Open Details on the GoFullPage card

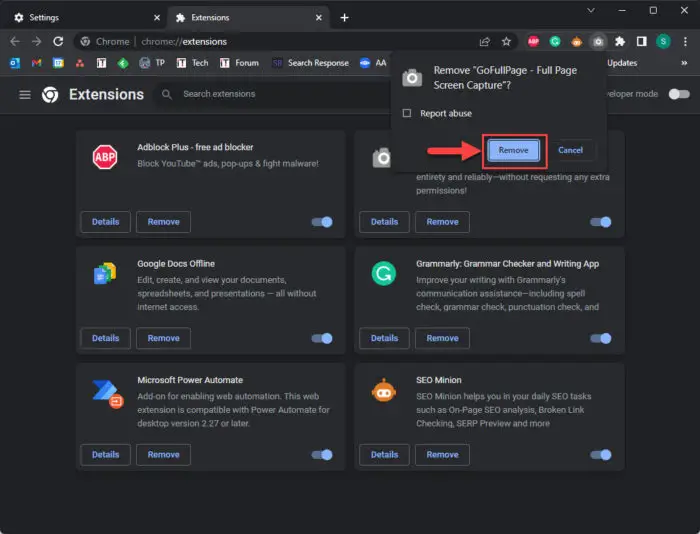coord(384,222)
